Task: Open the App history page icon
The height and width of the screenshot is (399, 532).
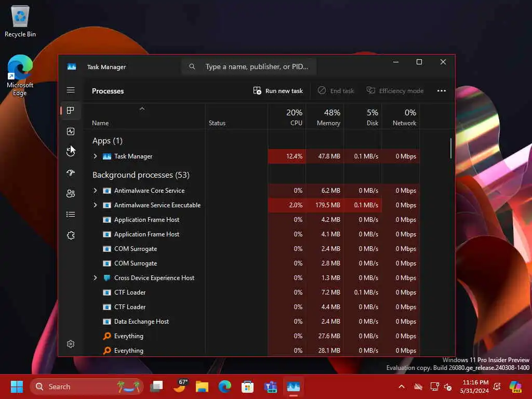Action: [x=71, y=152]
